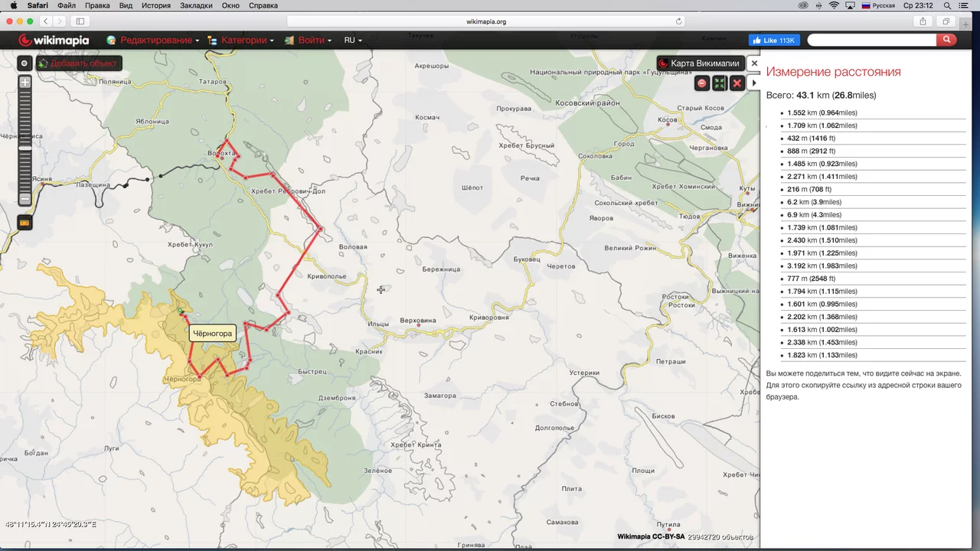Click the locate-me target icon on map
The image size is (980, 551).
point(24,64)
